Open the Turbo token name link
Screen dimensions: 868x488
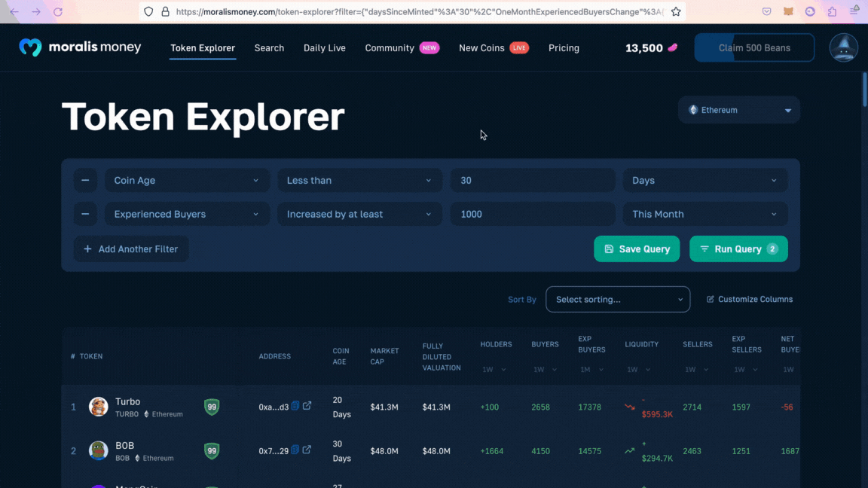point(127,401)
